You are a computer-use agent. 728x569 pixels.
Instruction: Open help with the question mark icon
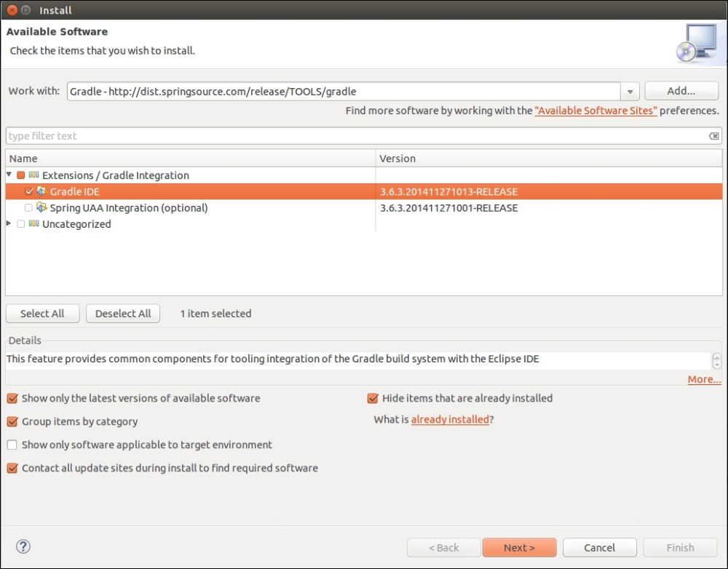pos(23,546)
